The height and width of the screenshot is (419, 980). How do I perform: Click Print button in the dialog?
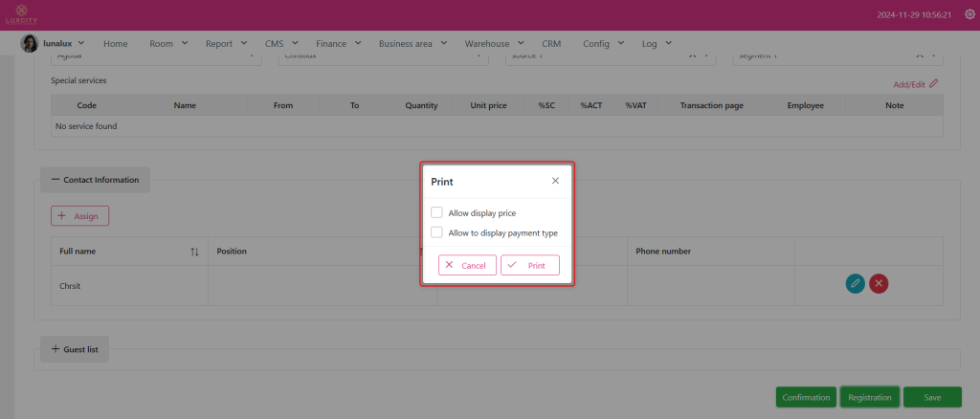tap(529, 265)
